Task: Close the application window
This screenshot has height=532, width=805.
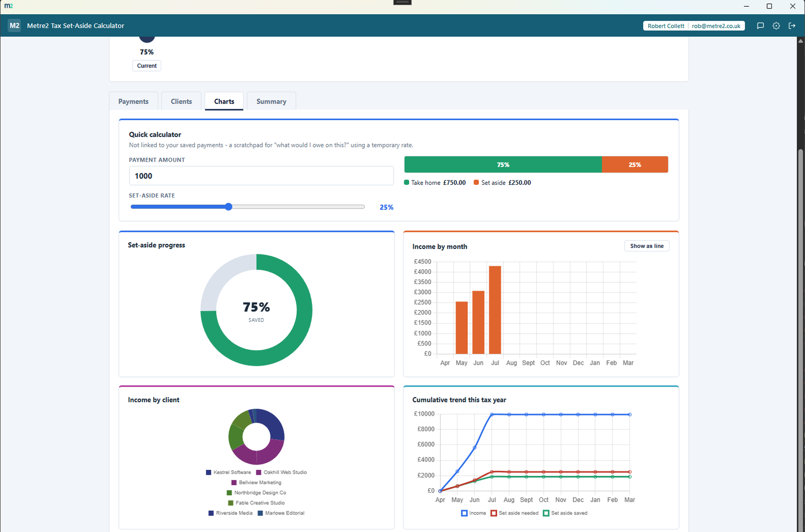Action: (793, 6)
